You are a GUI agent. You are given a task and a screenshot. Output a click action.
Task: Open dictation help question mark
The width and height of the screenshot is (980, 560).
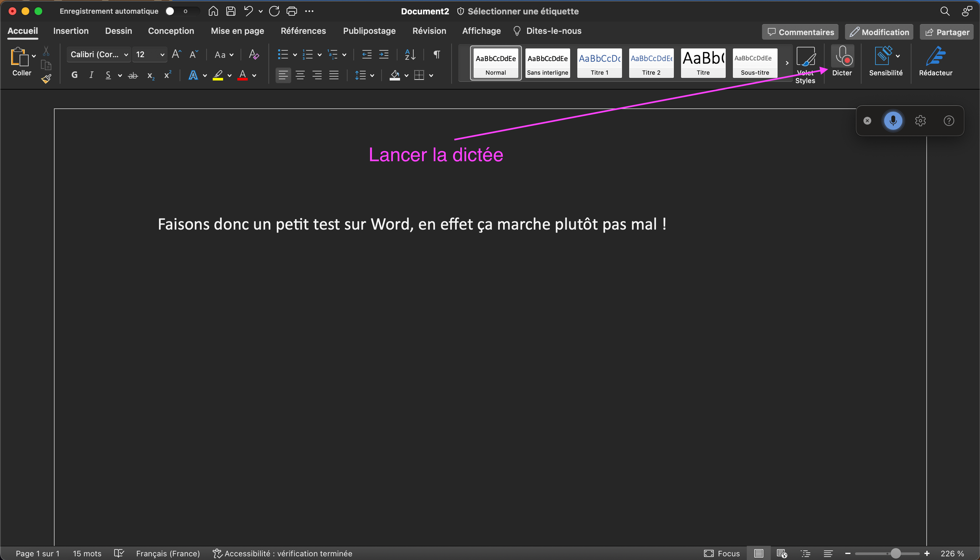[949, 121]
